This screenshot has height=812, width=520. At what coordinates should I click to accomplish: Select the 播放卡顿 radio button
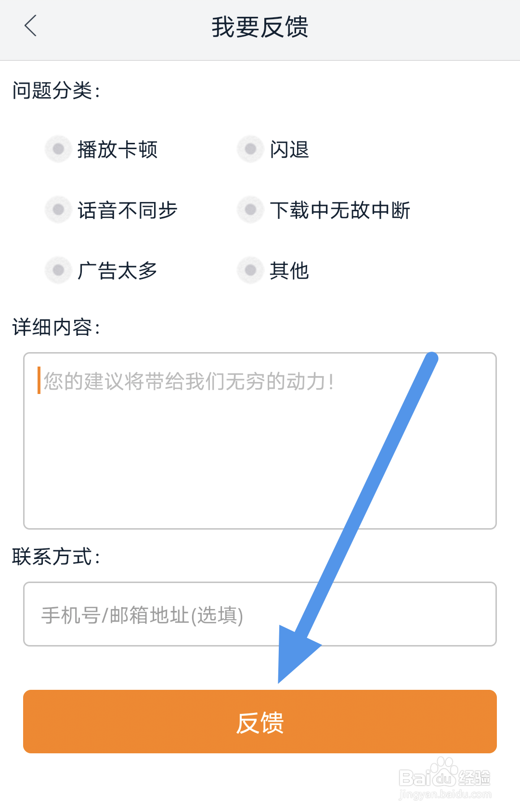(x=58, y=149)
